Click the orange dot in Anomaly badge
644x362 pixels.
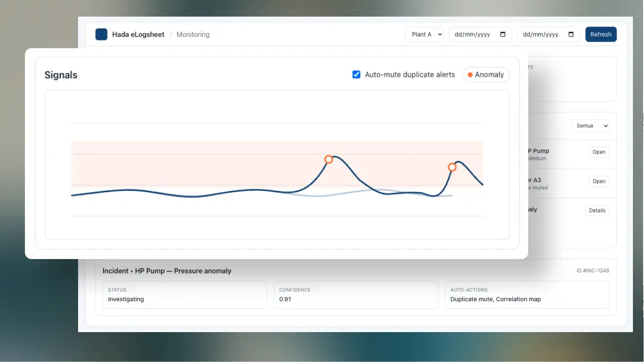tap(470, 75)
